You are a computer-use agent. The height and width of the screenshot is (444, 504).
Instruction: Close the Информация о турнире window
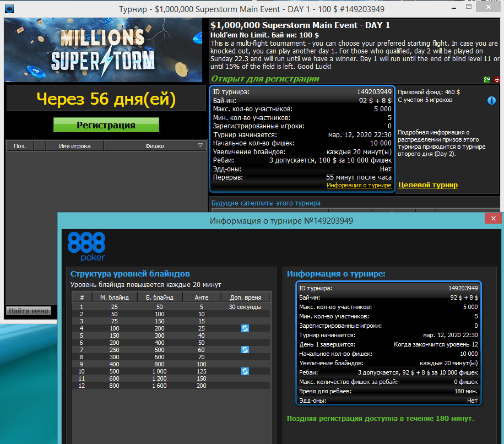point(494,219)
